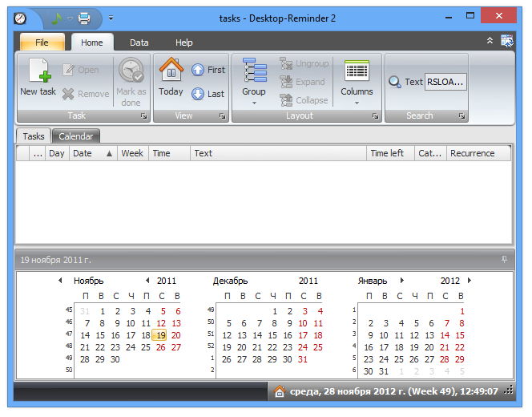
Task: Open the View group dialog launcher
Action: [223, 116]
